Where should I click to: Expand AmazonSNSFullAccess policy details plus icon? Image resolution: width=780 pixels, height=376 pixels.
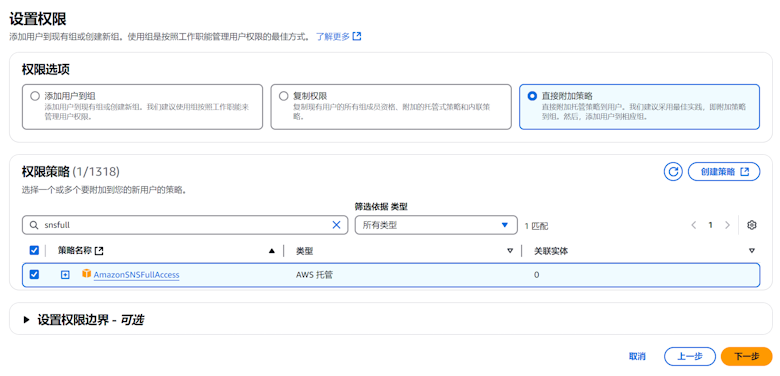click(65, 275)
